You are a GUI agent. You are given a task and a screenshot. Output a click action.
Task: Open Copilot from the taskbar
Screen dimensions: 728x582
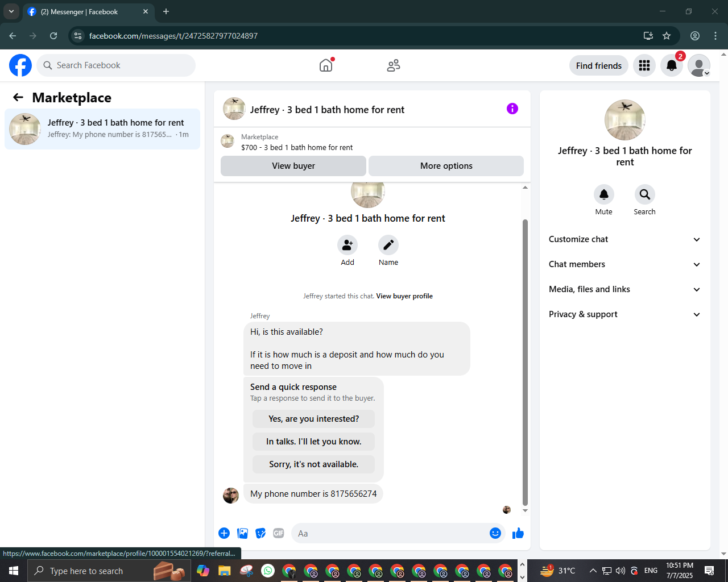point(203,571)
